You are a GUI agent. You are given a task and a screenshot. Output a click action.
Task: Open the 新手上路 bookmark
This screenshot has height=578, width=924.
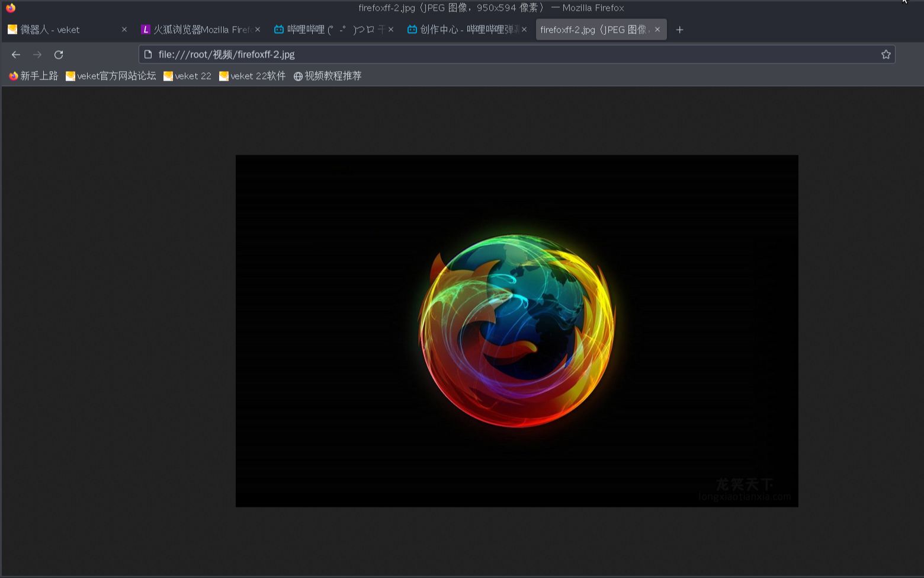tap(34, 76)
